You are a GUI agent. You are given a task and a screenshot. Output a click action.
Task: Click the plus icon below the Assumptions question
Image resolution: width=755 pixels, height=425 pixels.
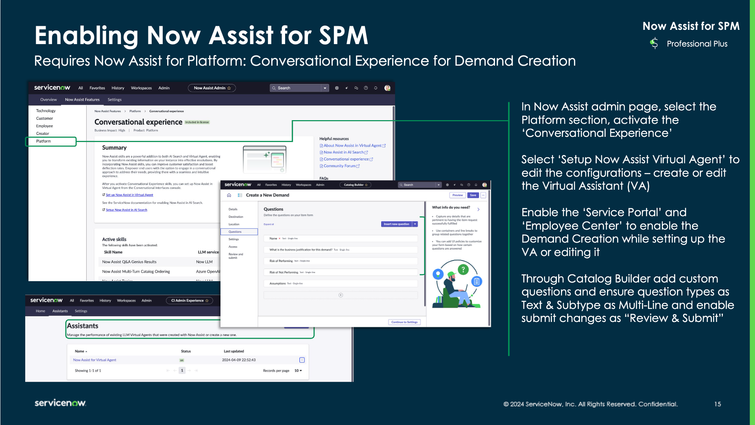point(340,295)
